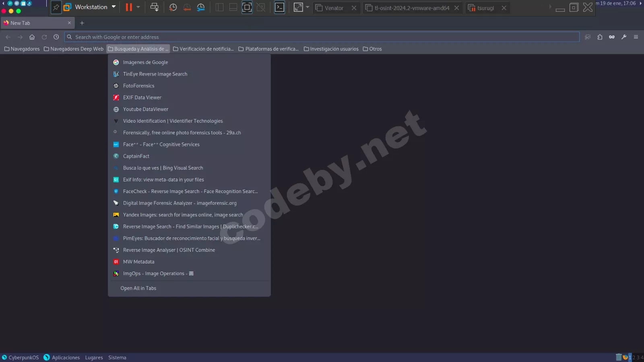Toggle the pinned toolbar state
This screenshot has height=362, width=644.
click(56, 7)
